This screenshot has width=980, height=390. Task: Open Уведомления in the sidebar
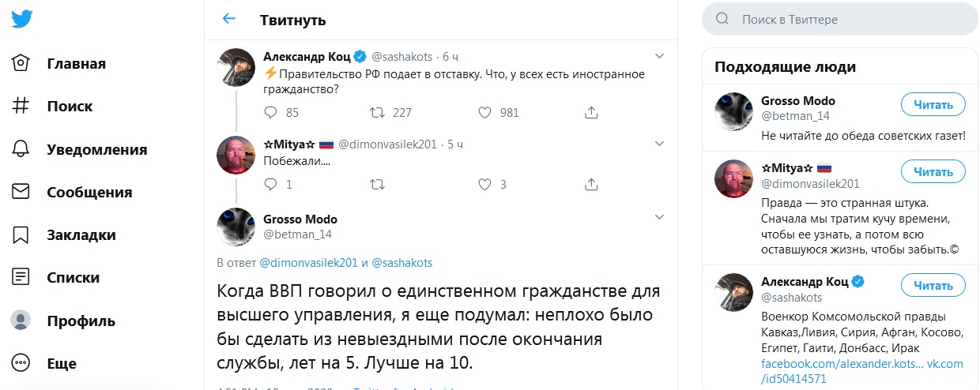point(96,149)
